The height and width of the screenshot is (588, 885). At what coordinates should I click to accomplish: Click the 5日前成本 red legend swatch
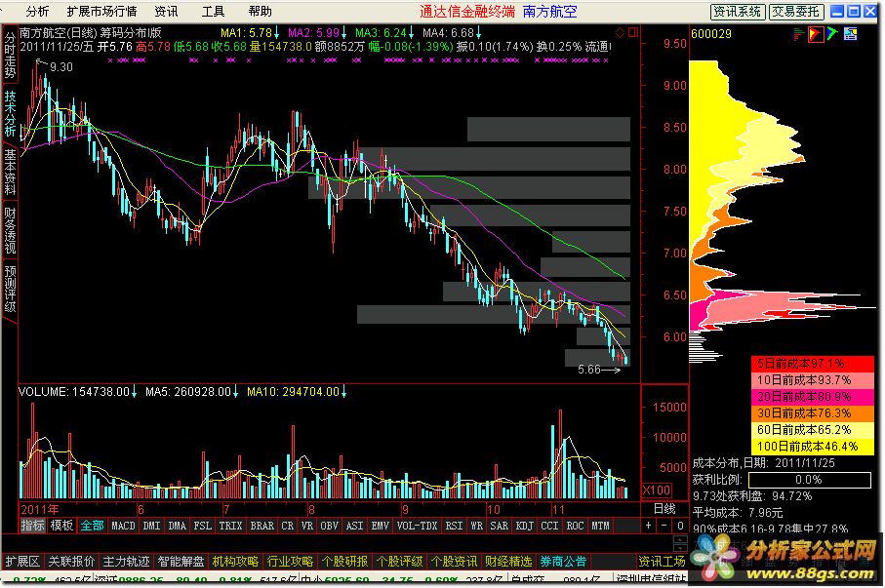click(x=813, y=364)
